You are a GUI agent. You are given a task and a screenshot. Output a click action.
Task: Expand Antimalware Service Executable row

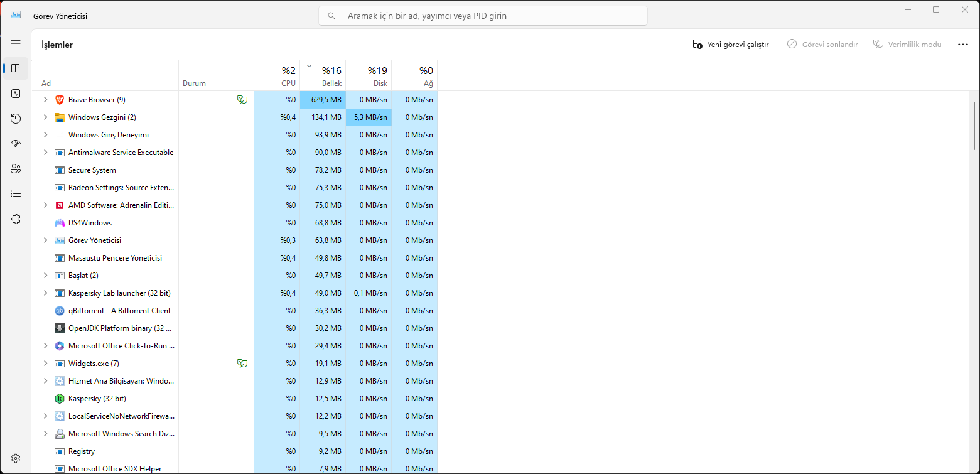pyautogui.click(x=45, y=152)
